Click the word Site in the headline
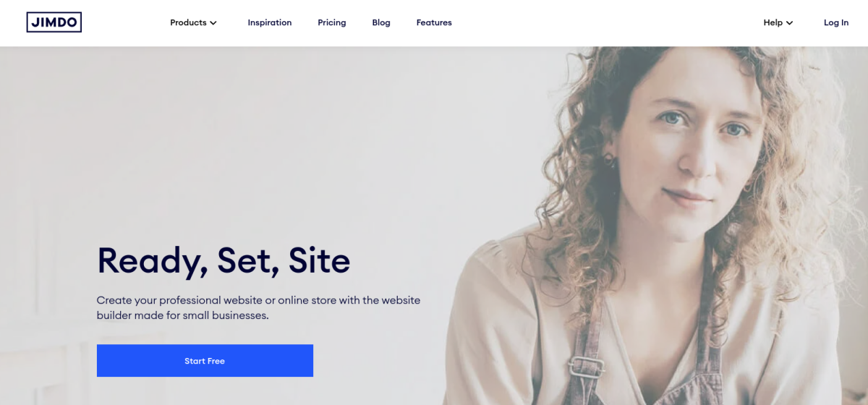Viewport: 868px width, 405px height. pyautogui.click(x=319, y=260)
